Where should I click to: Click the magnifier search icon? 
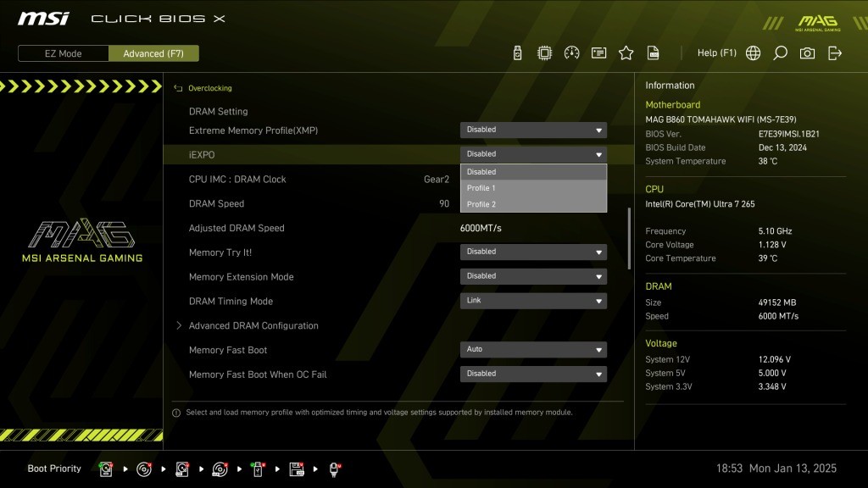tap(780, 53)
